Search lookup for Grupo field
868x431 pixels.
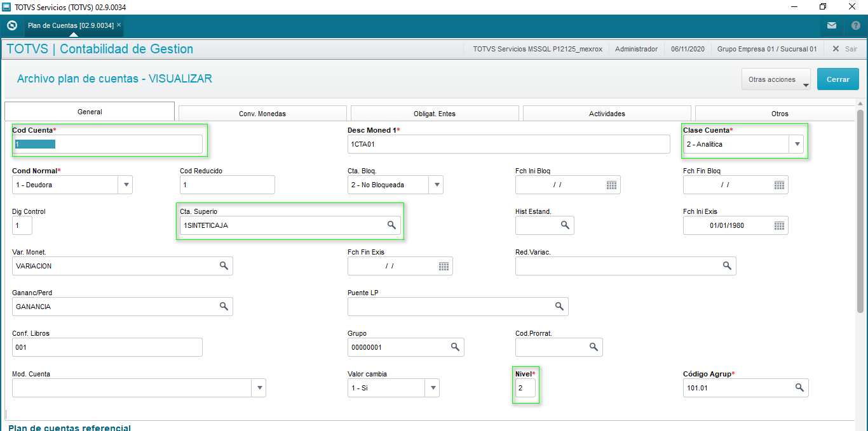(455, 347)
